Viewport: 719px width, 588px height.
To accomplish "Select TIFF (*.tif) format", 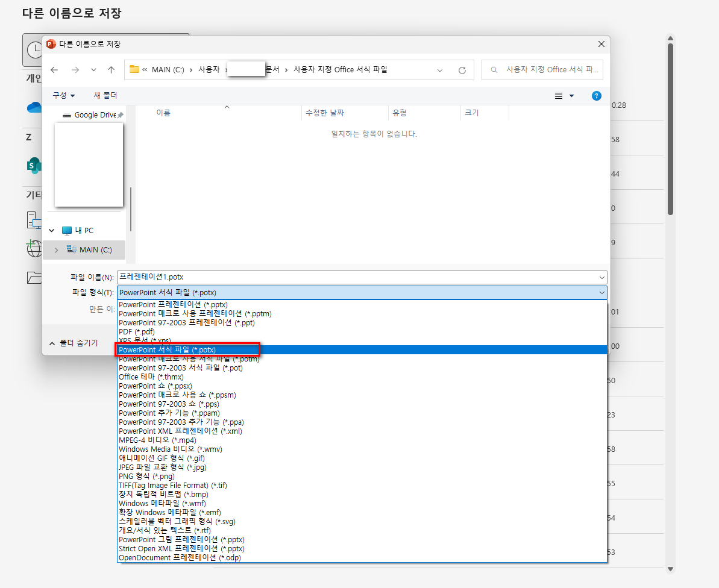I will (x=362, y=486).
